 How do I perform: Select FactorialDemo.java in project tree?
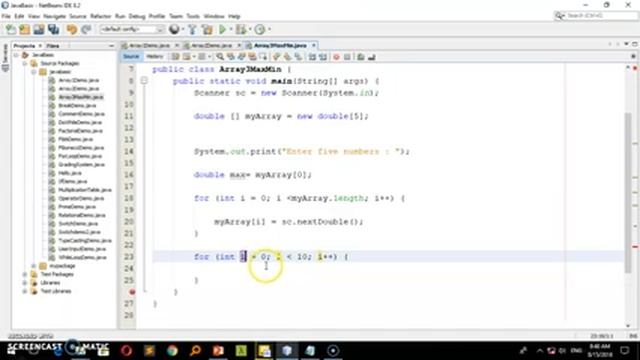click(x=80, y=131)
